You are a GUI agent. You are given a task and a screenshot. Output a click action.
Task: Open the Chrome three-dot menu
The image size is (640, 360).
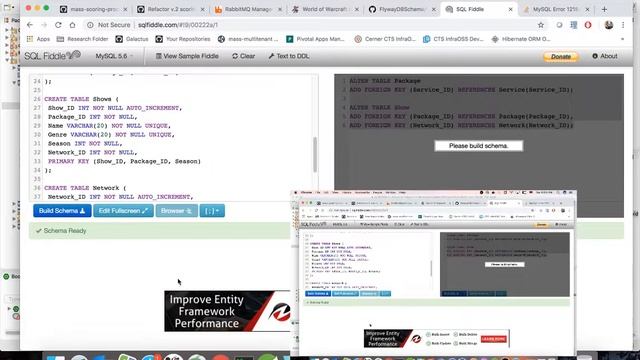623,25
